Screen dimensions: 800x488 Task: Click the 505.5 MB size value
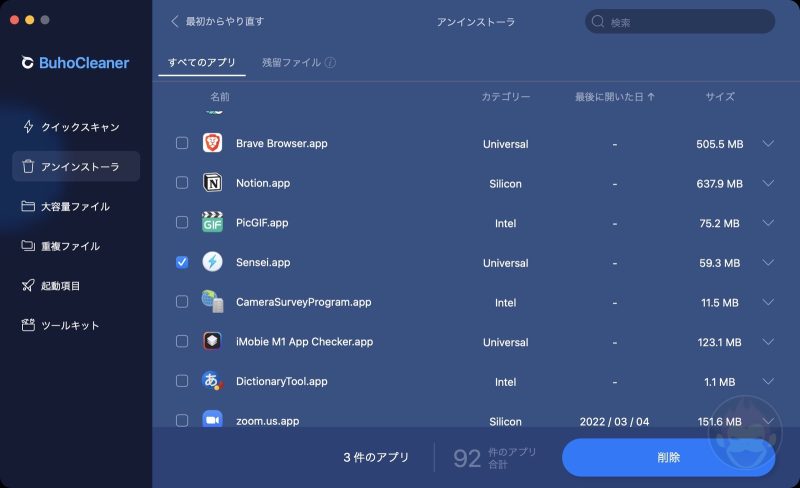(x=720, y=144)
